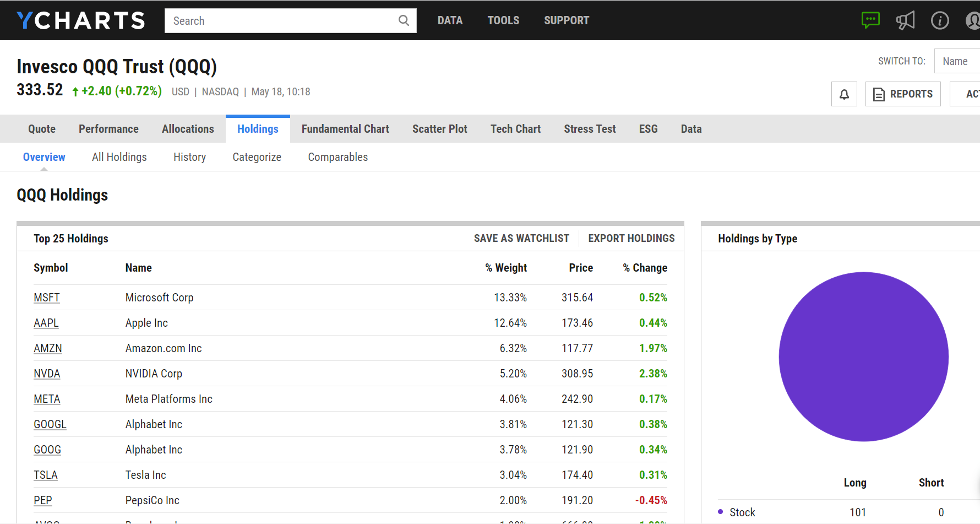Screen dimensions: 980x524
Task: Click the purple Stock pie chart
Action: [863, 356]
